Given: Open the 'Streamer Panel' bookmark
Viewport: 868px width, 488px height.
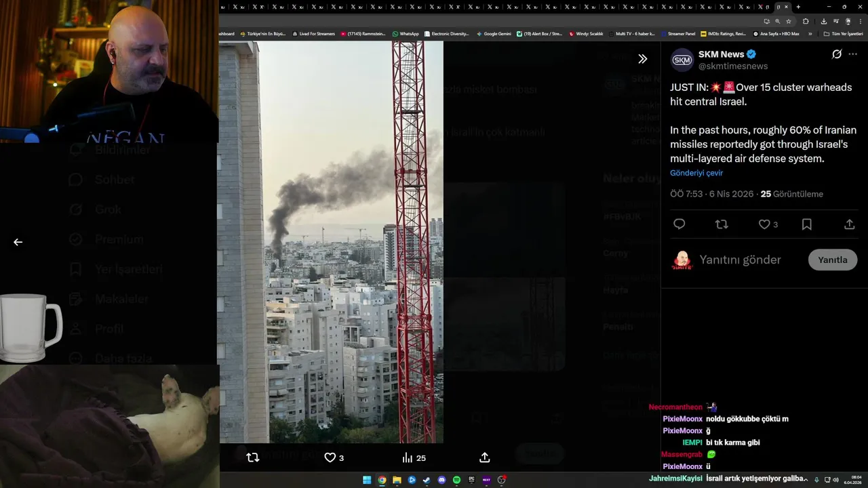Looking at the screenshot, I should pyautogui.click(x=677, y=33).
